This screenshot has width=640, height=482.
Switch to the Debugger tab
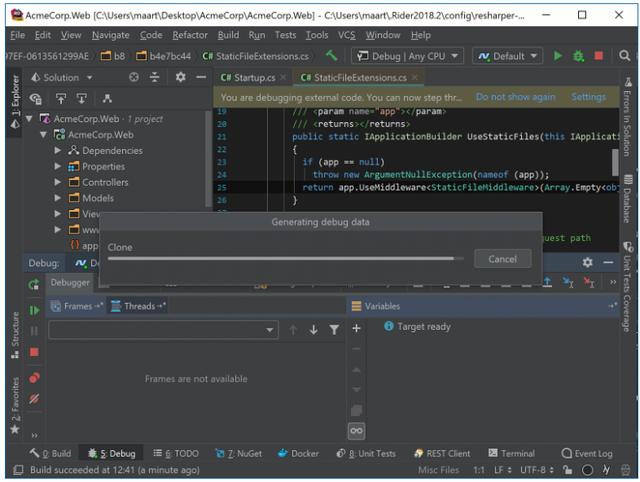coord(70,282)
